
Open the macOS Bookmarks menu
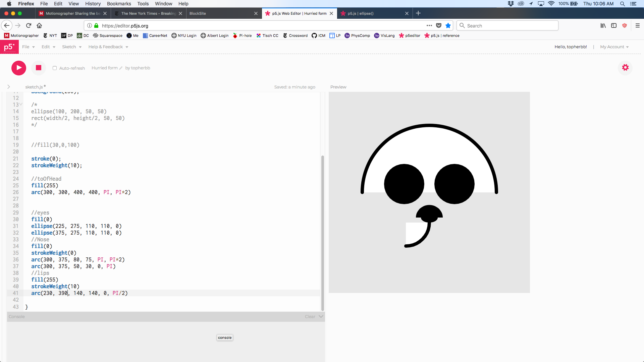pos(119,4)
